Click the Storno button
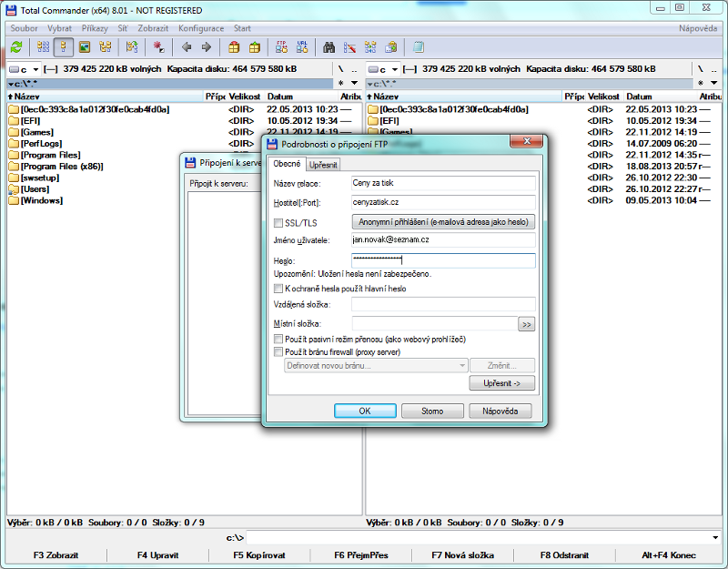The image size is (728, 569). (432, 412)
